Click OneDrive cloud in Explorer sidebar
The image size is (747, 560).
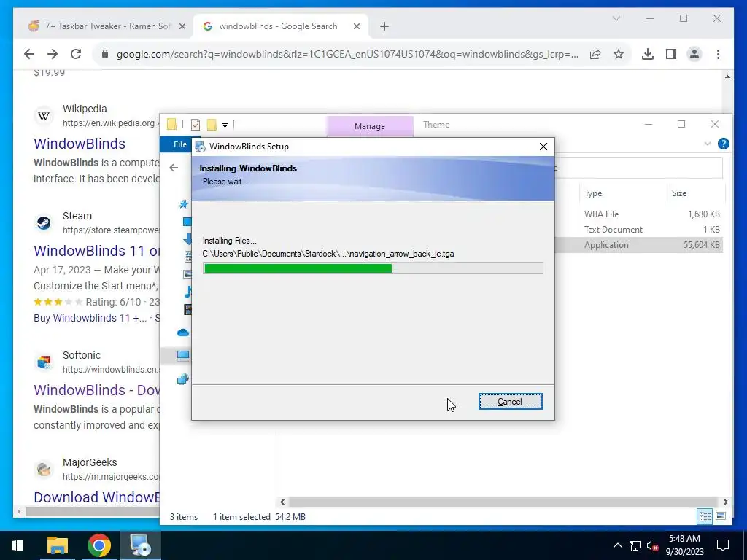point(183,332)
